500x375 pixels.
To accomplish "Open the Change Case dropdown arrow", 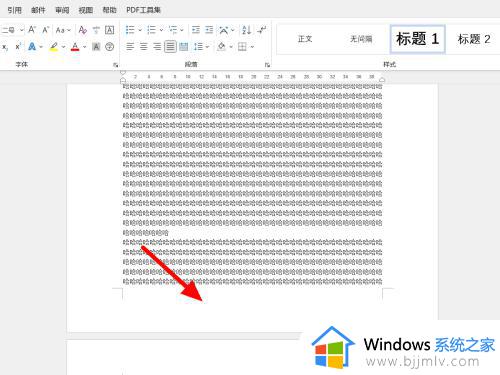I will click(x=69, y=30).
